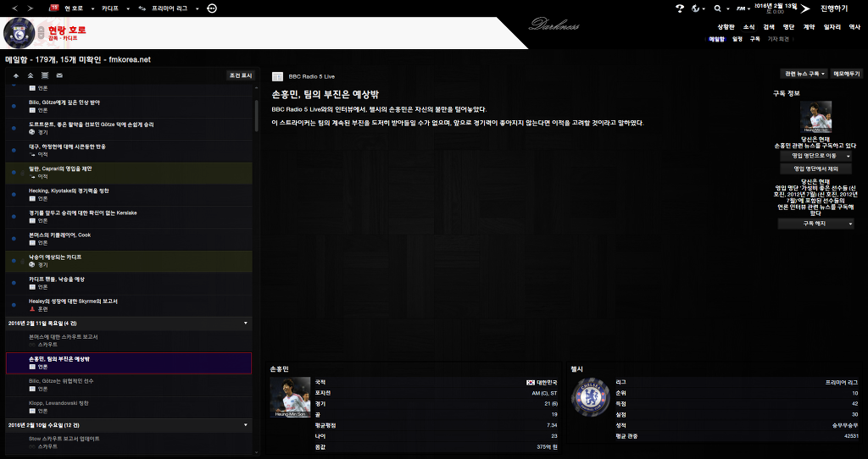Screen dimensions: 868x459
Task: Click the 메모해두기 button
Action: tap(847, 74)
